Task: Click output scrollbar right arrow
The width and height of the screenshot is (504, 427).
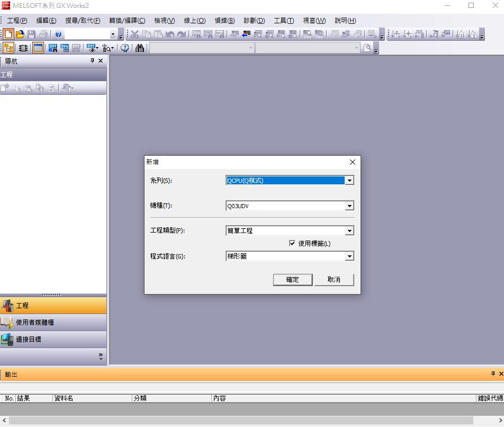Action: pos(500,420)
